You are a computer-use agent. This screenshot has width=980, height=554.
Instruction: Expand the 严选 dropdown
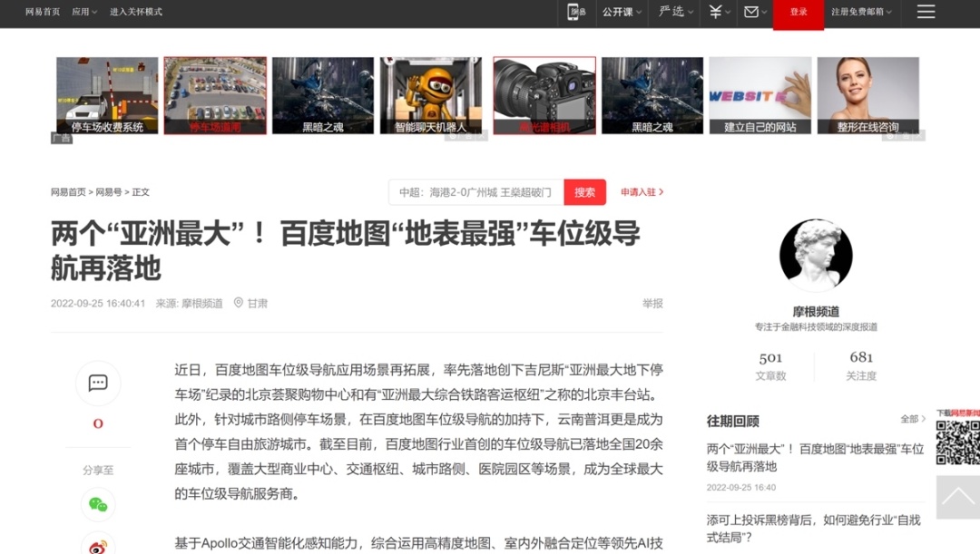click(x=676, y=12)
